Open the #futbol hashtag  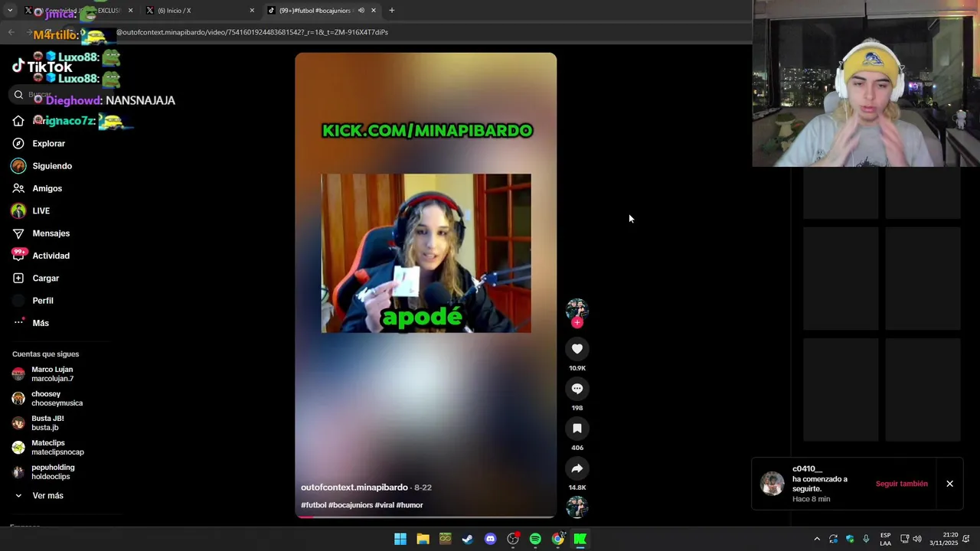tap(313, 505)
